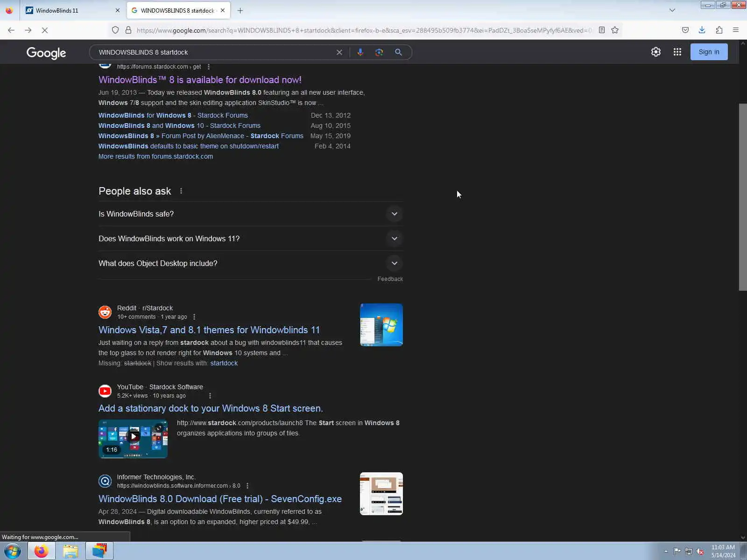The image size is (747, 560).
Task: Open the Informer result screenshot thumbnail
Action: tap(381, 494)
